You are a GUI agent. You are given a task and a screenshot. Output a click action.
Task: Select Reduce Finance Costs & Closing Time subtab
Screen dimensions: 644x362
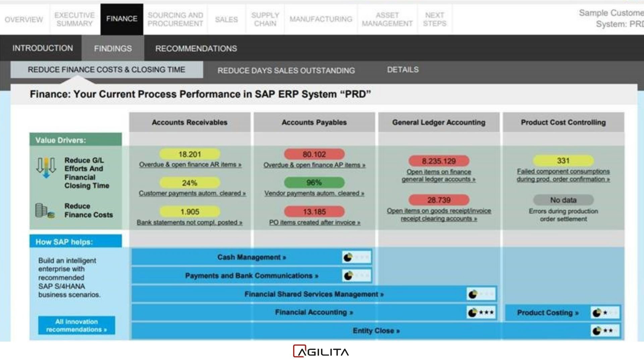tap(107, 70)
